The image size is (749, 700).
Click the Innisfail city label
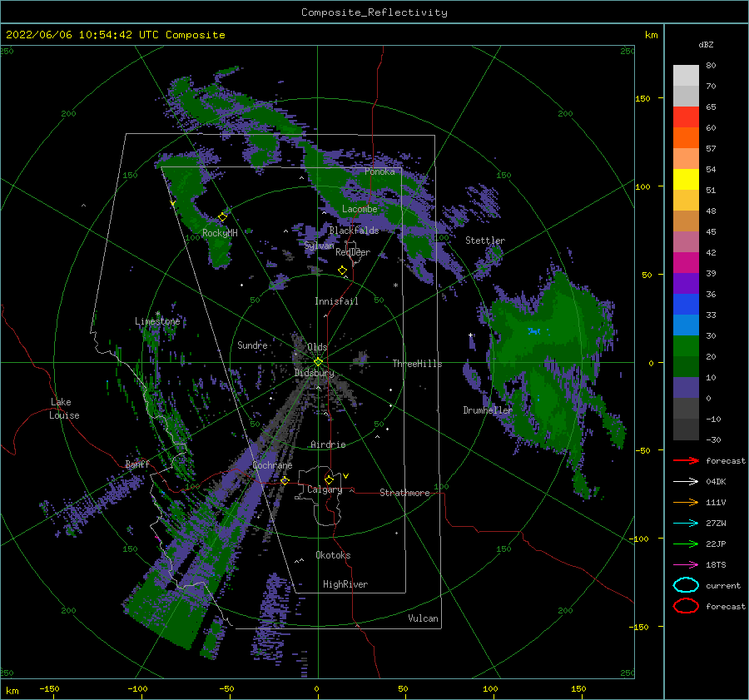[x=336, y=301]
